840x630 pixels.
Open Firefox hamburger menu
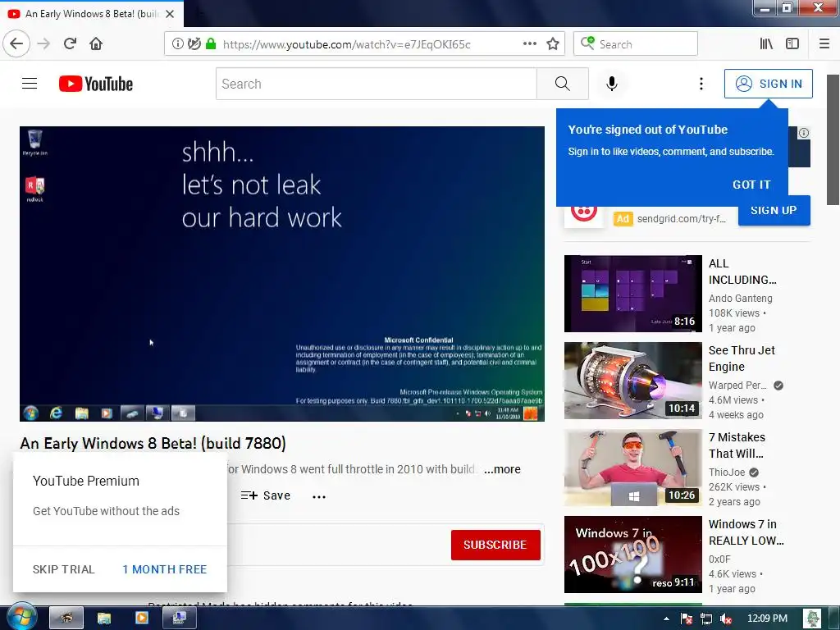pyautogui.click(x=824, y=43)
